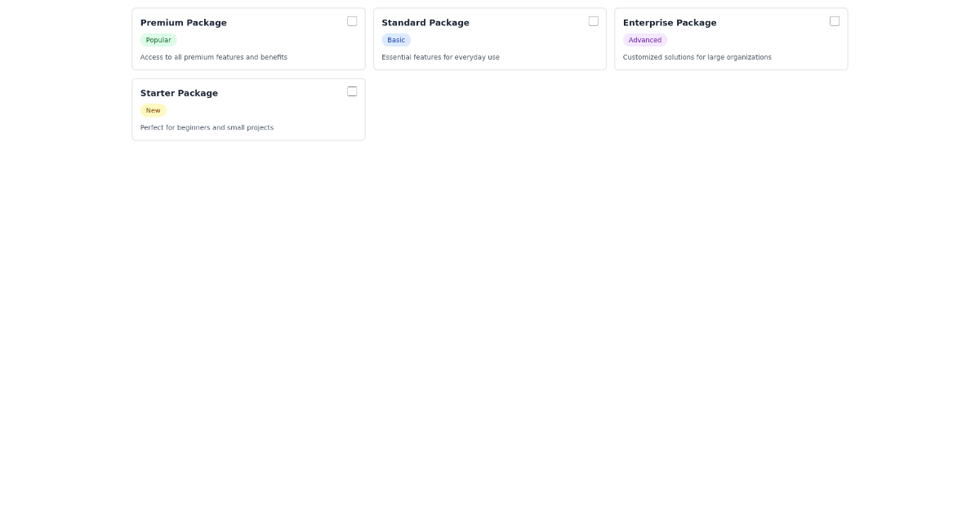Click the beginners and small projects description
The width and height of the screenshot is (980, 514).
pyautogui.click(x=207, y=127)
